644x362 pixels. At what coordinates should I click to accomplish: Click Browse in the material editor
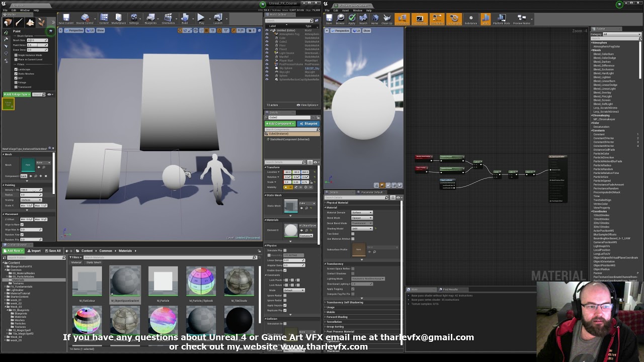click(340, 20)
